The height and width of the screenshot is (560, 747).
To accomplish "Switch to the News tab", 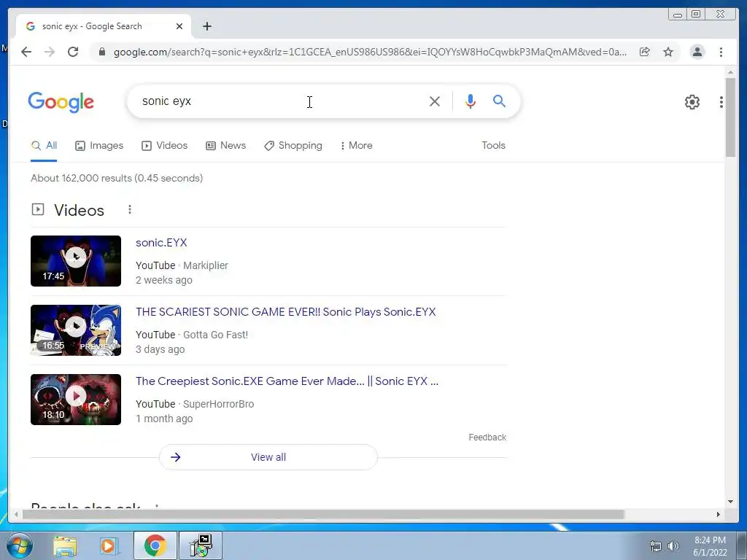I will click(226, 146).
